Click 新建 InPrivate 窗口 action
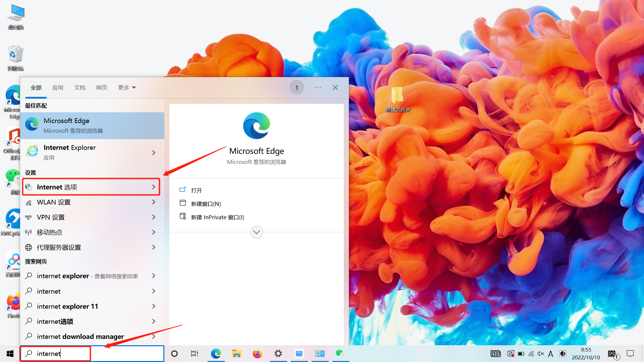The height and width of the screenshot is (362, 644). 217,217
